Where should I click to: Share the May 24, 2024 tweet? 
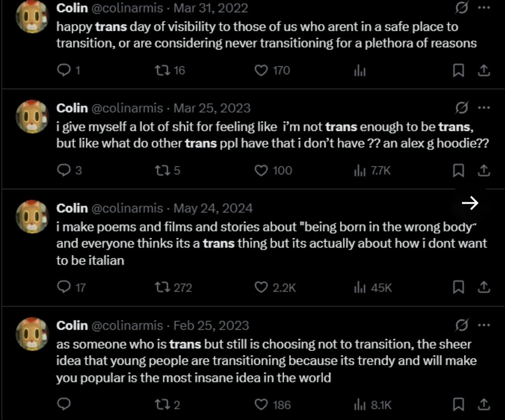(483, 287)
